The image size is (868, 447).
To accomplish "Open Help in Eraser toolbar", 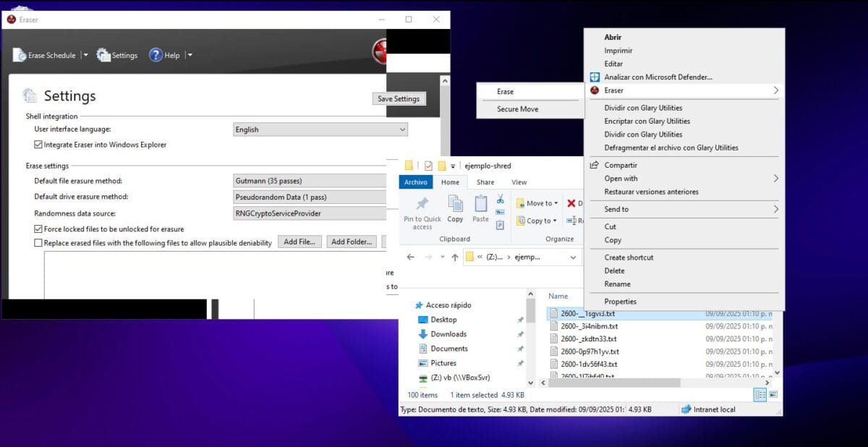I will [164, 55].
